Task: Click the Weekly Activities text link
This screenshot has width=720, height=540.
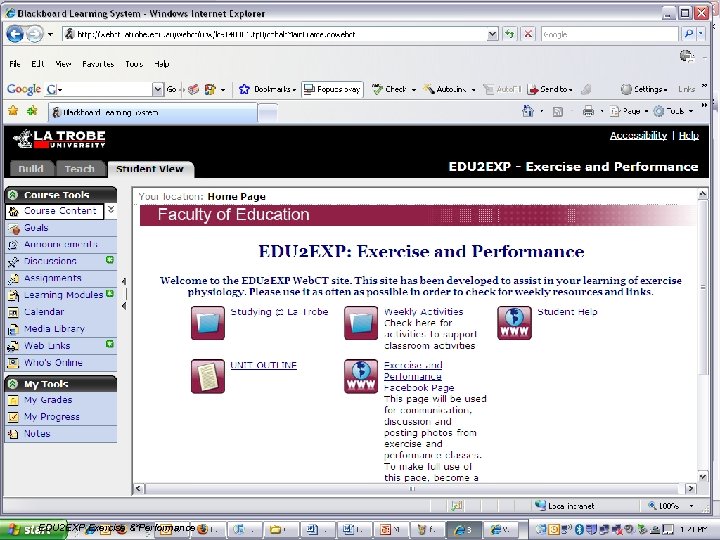Action: click(x=423, y=312)
